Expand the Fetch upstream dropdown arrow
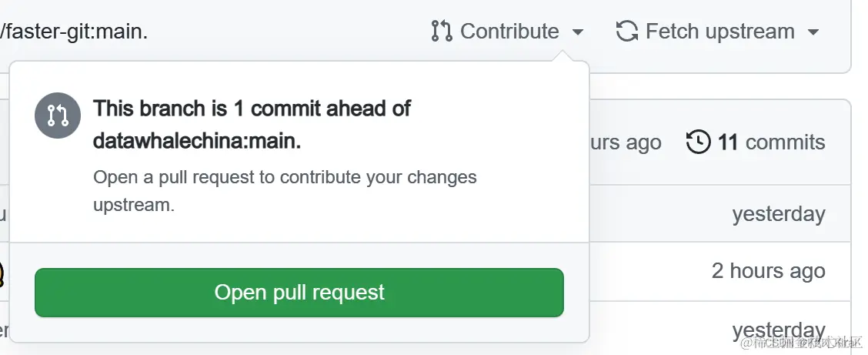This screenshot has height=355, width=868. tap(813, 32)
